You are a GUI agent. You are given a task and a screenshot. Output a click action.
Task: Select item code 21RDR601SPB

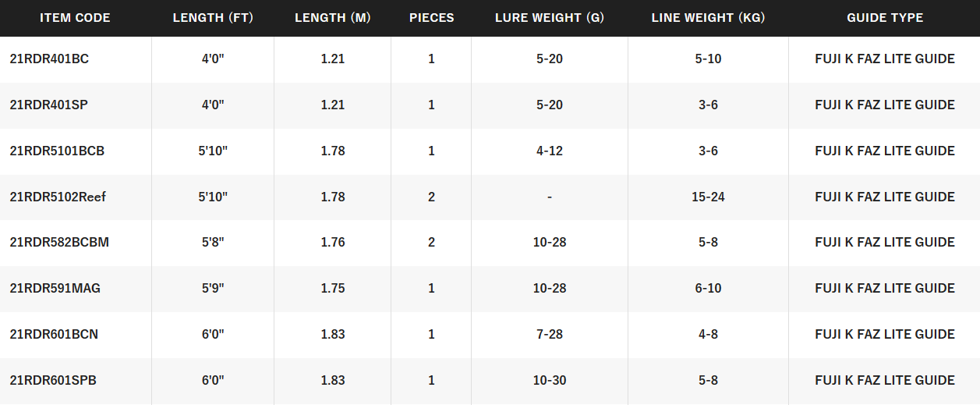(53, 381)
